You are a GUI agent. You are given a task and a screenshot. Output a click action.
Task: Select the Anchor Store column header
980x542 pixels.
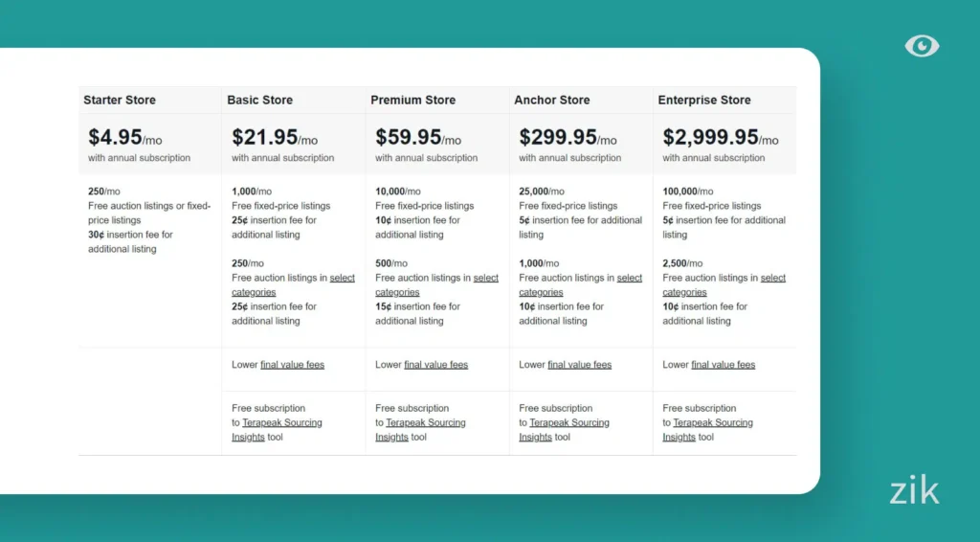coord(552,100)
